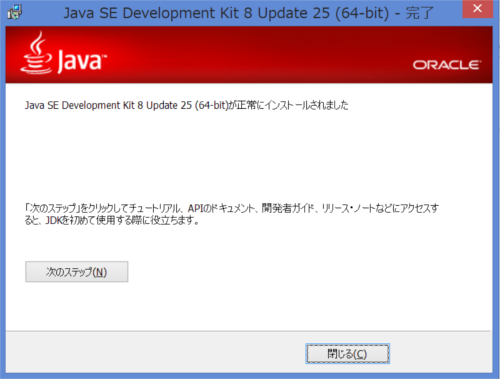Click the リリース・ノート phrase in description
Viewport: 500px width, 379px height.
click(x=348, y=208)
